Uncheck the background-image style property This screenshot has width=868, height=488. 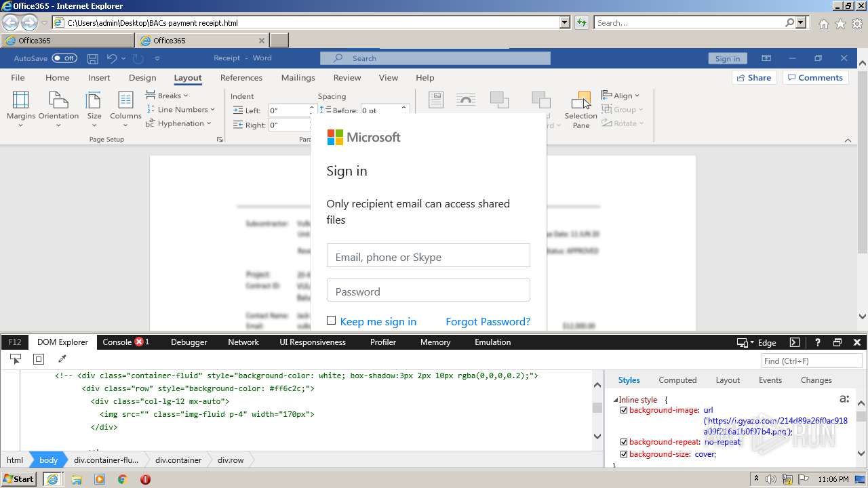[x=624, y=410]
